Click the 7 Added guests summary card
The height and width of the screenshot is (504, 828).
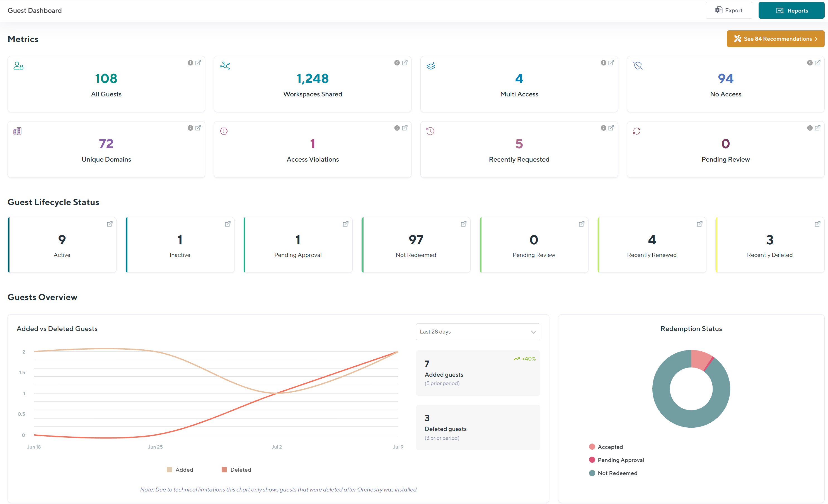[478, 373]
